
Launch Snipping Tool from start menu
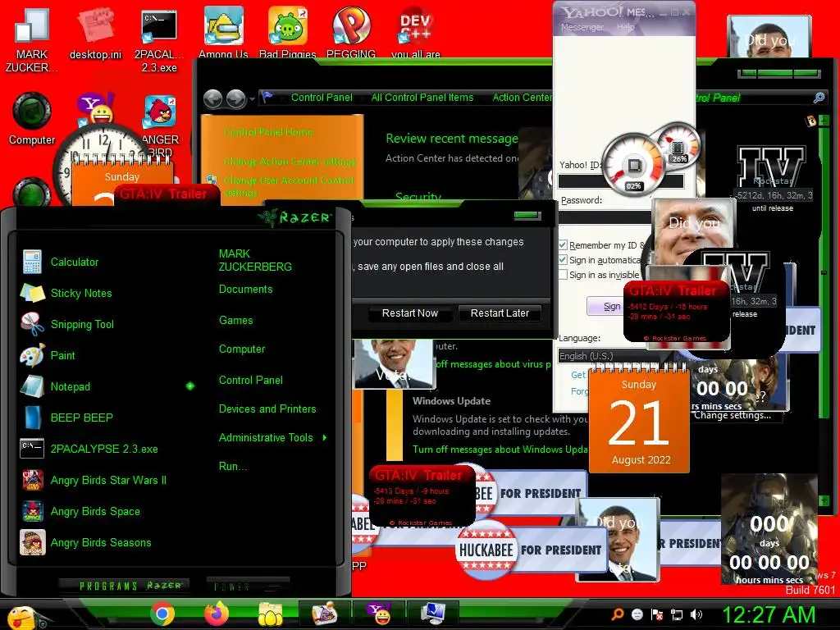[82, 324]
